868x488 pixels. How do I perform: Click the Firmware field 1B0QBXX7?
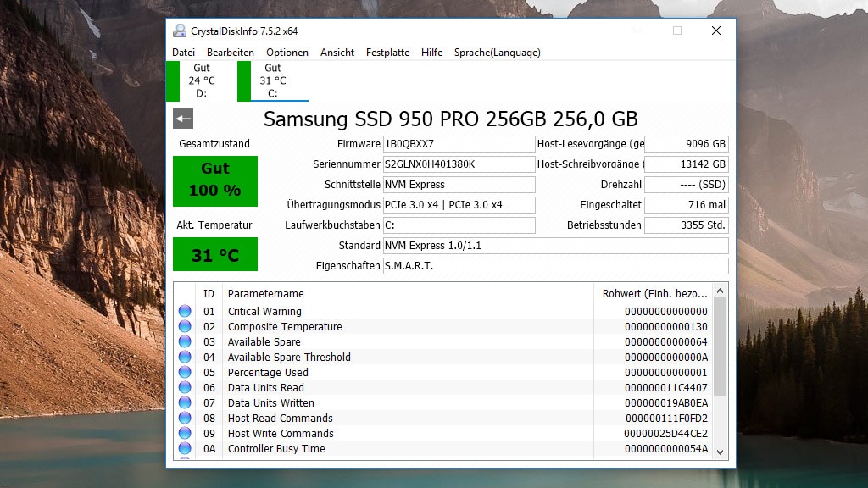coord(459,144)
